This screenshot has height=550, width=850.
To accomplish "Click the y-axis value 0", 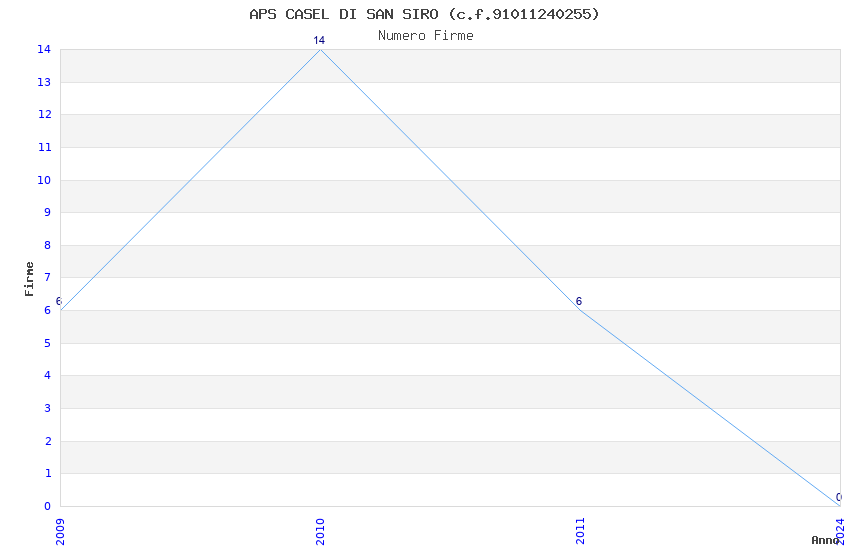I will [x=48, y=507].
